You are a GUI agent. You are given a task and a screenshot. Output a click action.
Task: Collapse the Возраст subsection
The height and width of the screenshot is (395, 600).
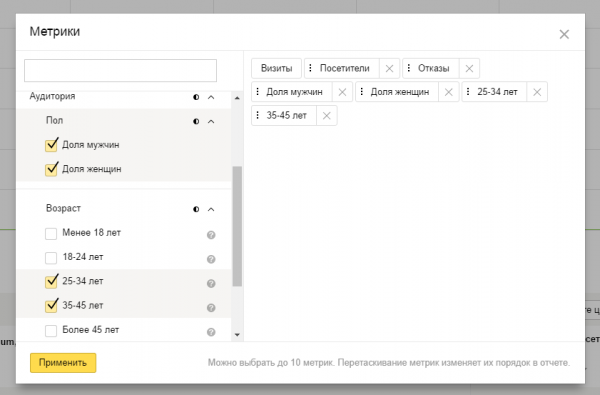(x=211, y=209)
